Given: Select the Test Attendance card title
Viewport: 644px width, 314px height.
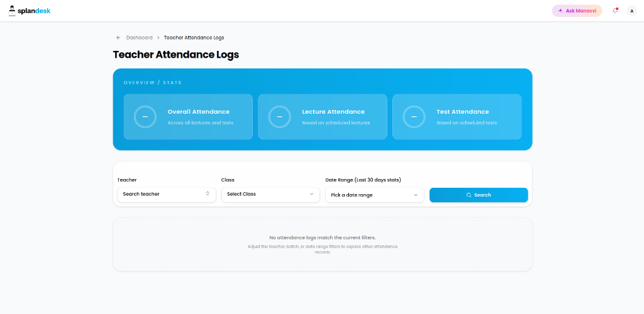Looking at the screenshot, I should click(x=462, y=112).
